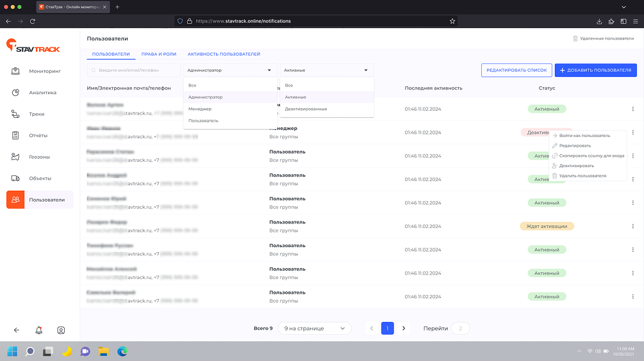
Task: Choose Менеджер in the role dropdown list
Action: pyautogui.click(x=200, y=109)
